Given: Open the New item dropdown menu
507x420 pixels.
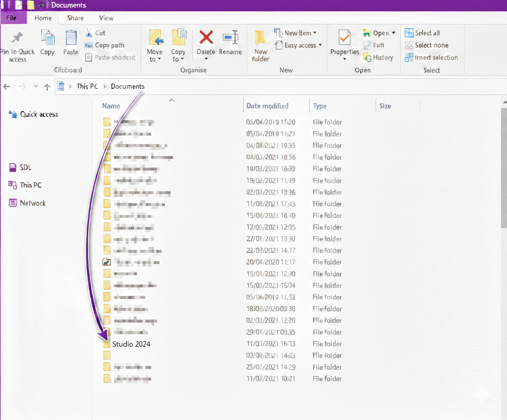Looking at the screenshot, I should tap(295, 33).
